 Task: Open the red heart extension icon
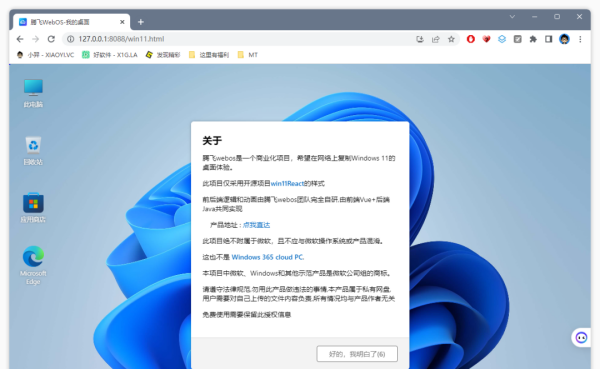pyautogui.click(x=486, y=39)
